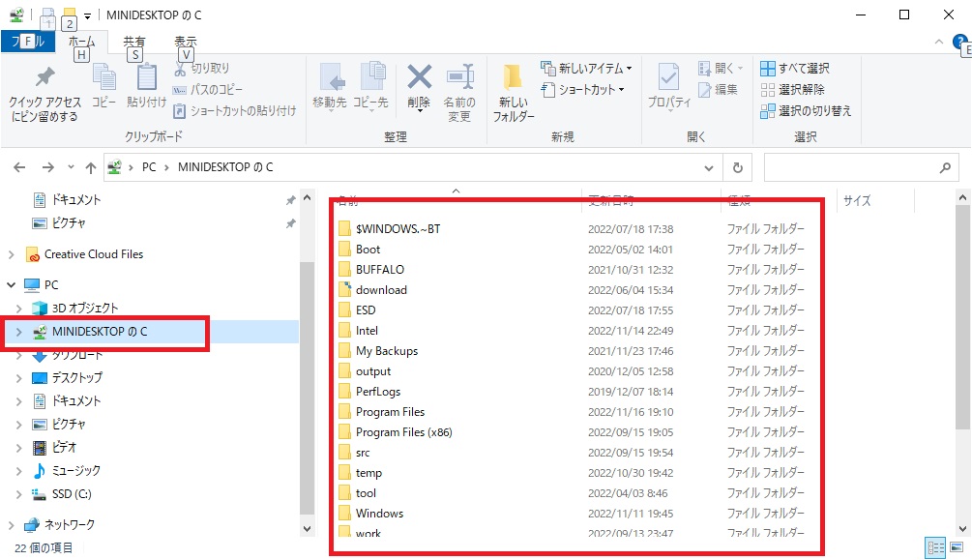
Task: Click the search box field
Action: 861,167
